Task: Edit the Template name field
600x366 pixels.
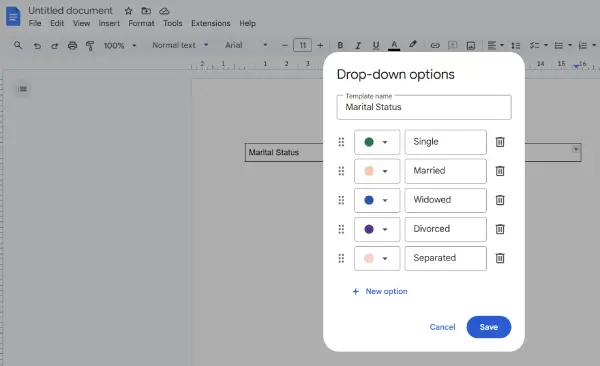Action: coord(424,107)
